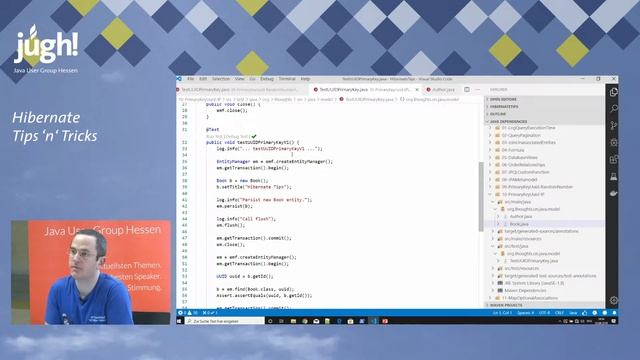Image resolution: width=640 pixels, height=360 pixels.
Task: Open the Extensions view icon
Action: coord(613,160)
